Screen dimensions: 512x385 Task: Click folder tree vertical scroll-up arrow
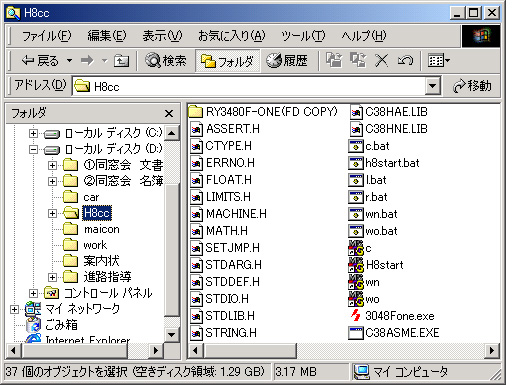172,134
